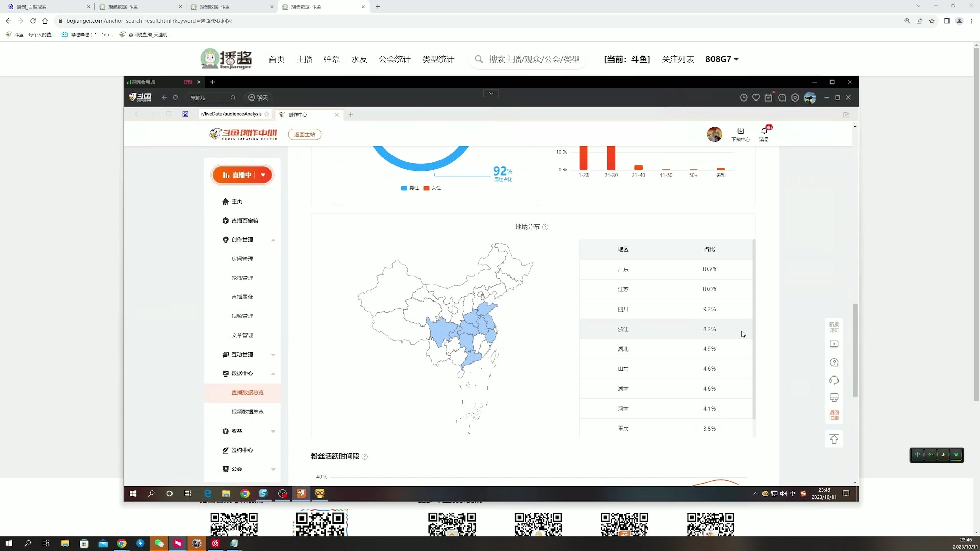Screen dimensions: 980x551
Task: Open the video tutorial icon on right sidebar
Action: click(834, 344)
